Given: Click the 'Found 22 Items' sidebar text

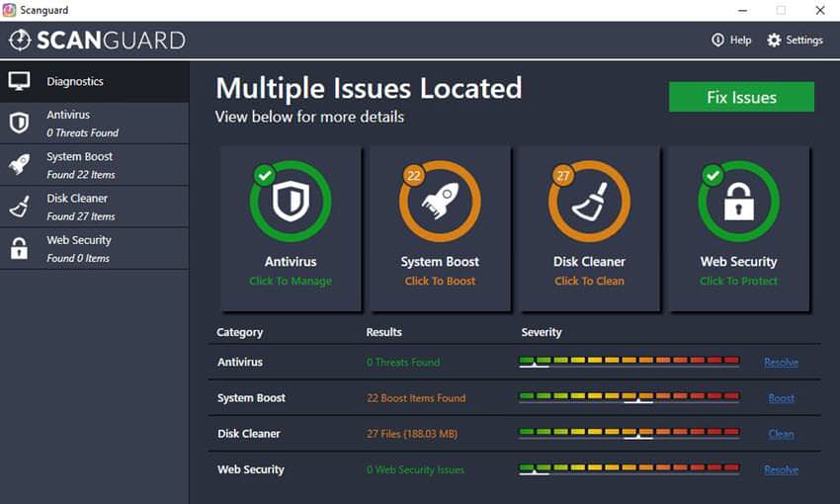Looking at the screenshot, I should point(81,175).
